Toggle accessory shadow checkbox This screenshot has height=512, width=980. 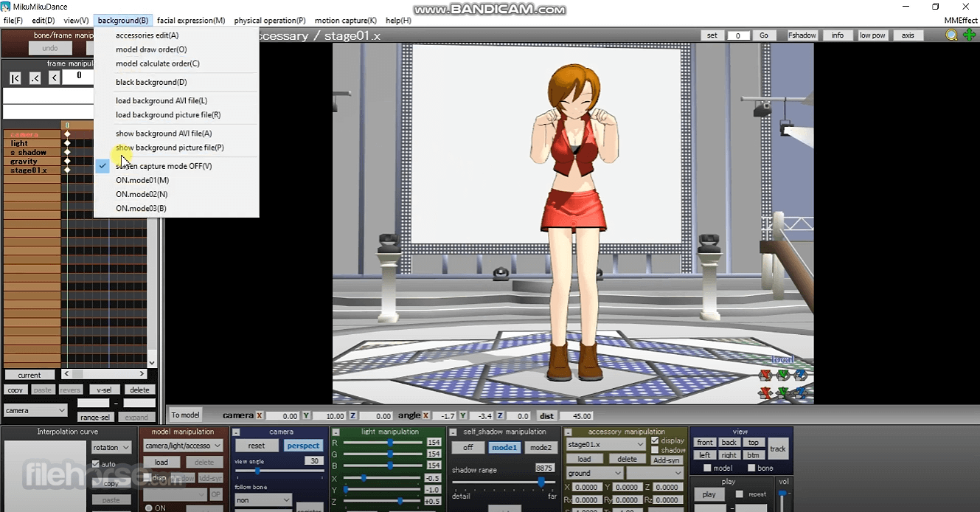coord(655,450)
